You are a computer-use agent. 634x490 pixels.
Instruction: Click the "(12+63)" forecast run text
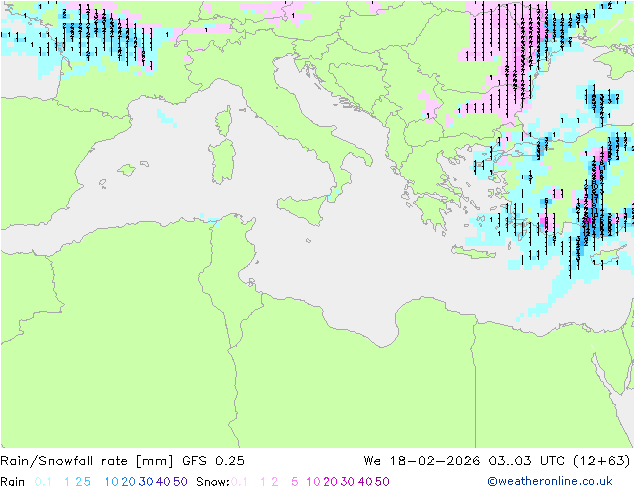pyautogui.click(x=602, y=461)
